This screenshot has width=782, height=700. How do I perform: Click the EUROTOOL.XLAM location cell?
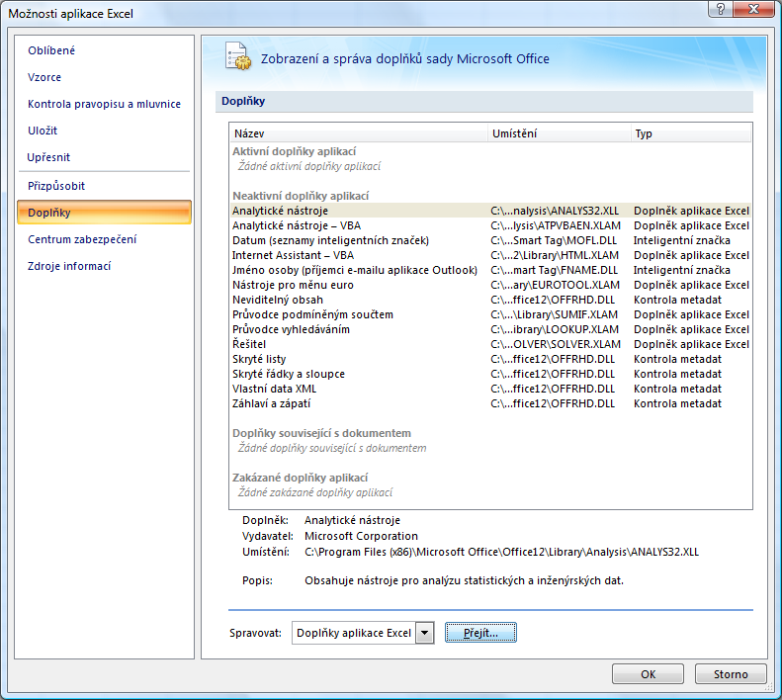pos(555,285)
